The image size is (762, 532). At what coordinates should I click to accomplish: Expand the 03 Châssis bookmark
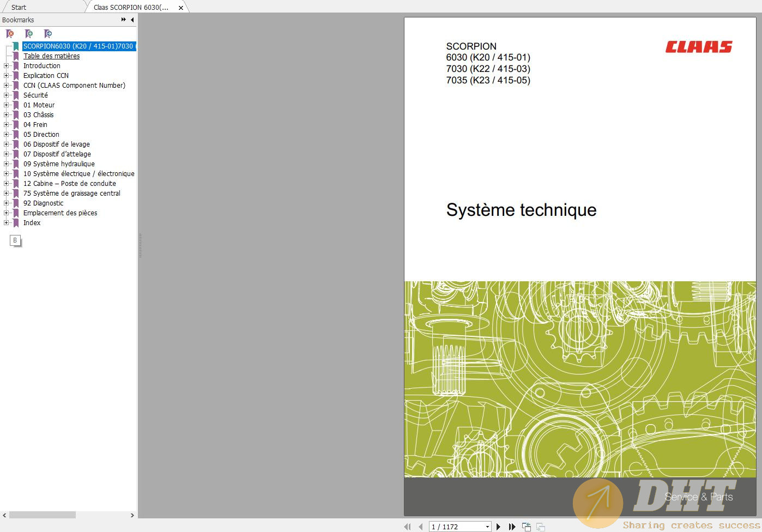coord(7,115)
